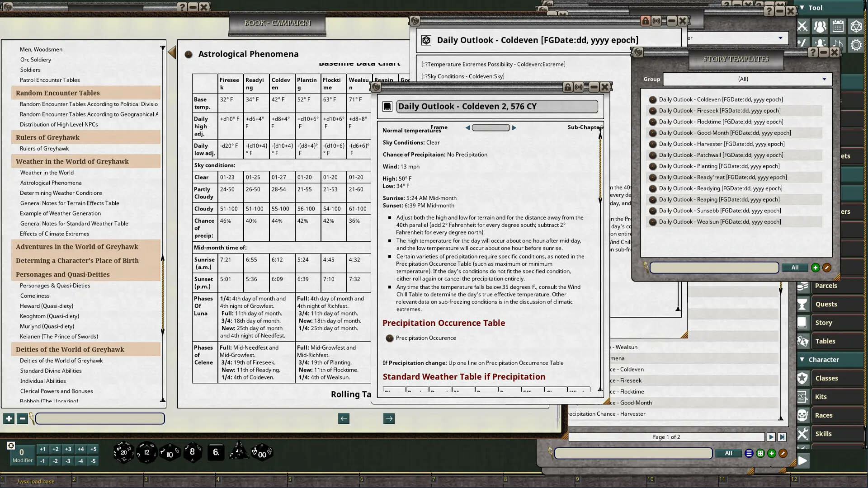Select the calendar tool icon
868x488 pixels.
838,26
